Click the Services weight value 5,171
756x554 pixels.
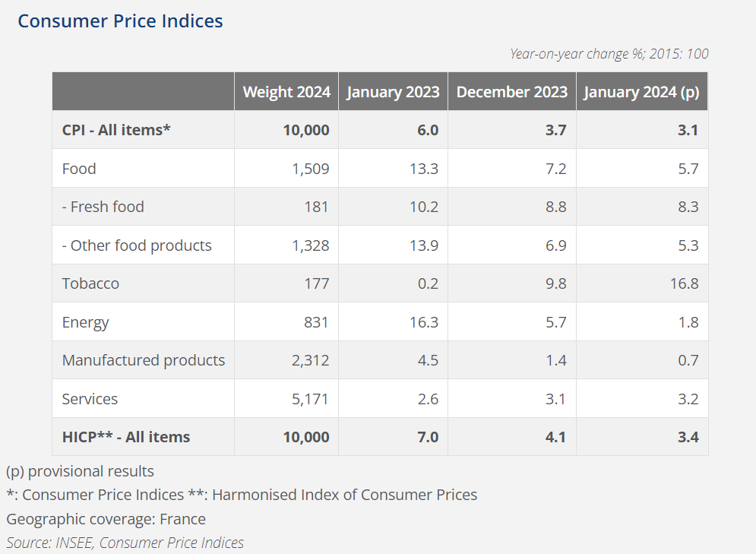coord(311,399)
